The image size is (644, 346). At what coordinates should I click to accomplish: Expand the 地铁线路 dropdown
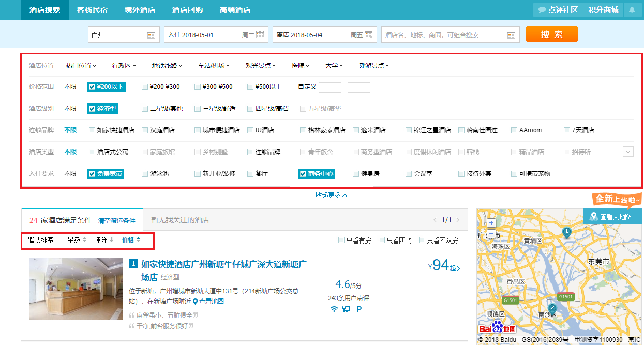[x=167, y=66]
